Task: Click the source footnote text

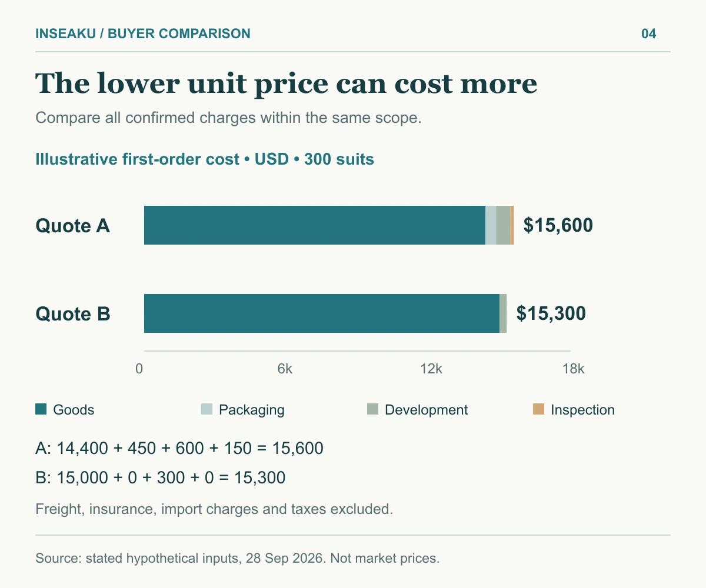Action: tap(238, 558)
